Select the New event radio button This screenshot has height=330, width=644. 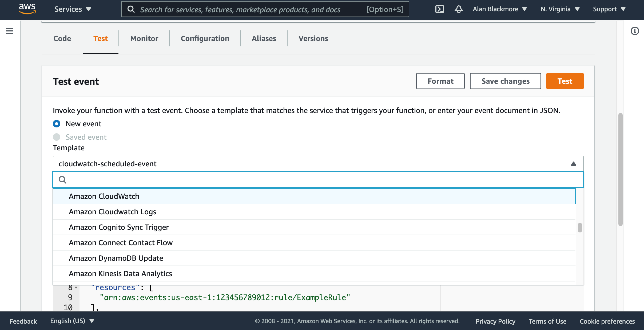[x=57, y=124]
